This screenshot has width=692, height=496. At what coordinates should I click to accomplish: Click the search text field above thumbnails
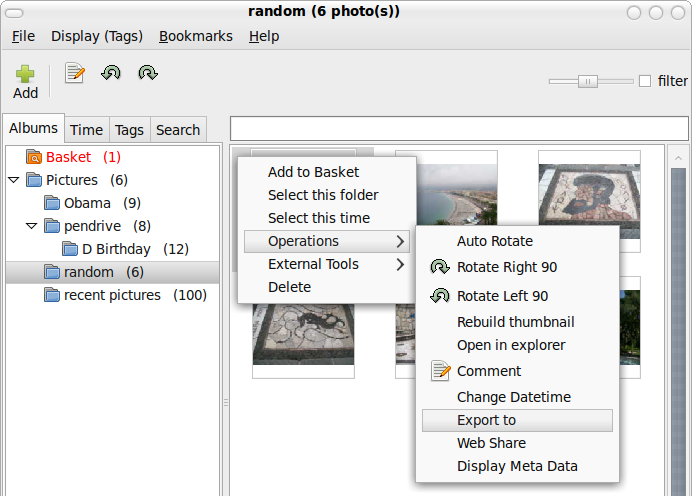[x=458, y=129]
